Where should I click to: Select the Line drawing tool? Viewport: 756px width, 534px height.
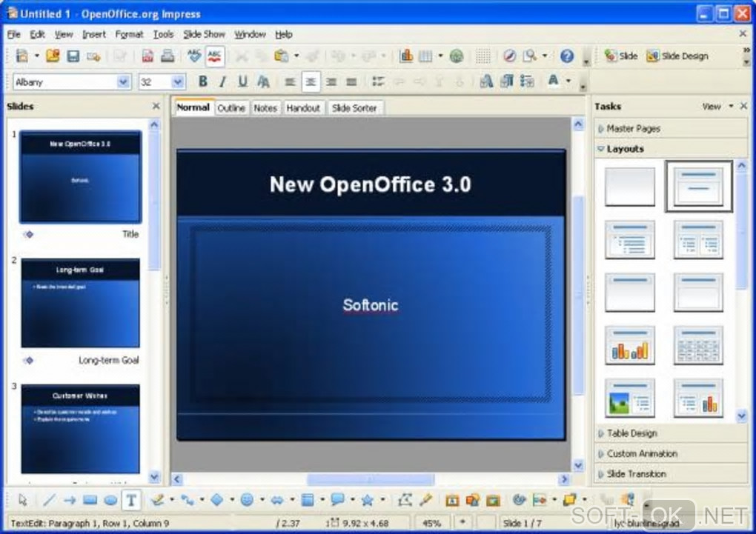click(x=49, y=500)
